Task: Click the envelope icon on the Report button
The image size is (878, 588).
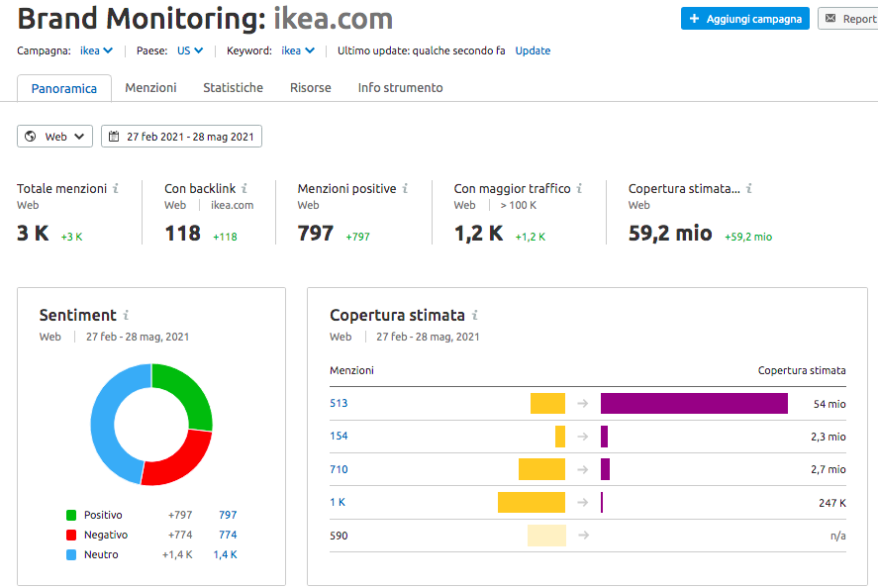Action: pos(830,19)
